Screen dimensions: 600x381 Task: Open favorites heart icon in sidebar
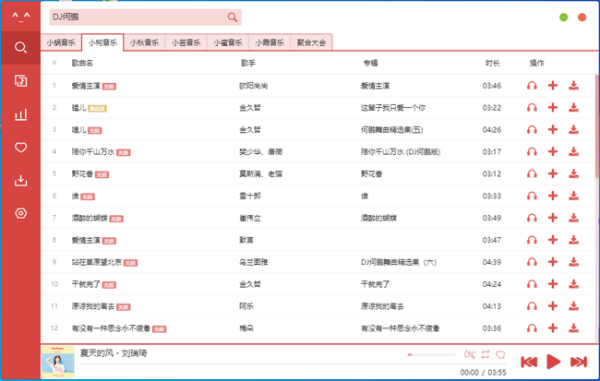click(21, 147)
